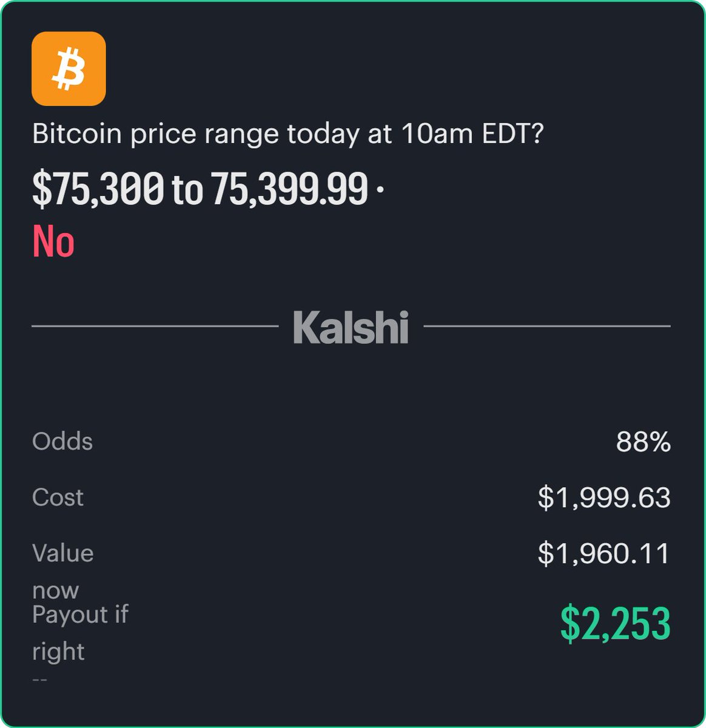Click the orange Bitcoin logo icon
Viewport: 706px width, 728px height.
(x=69, y=69)
